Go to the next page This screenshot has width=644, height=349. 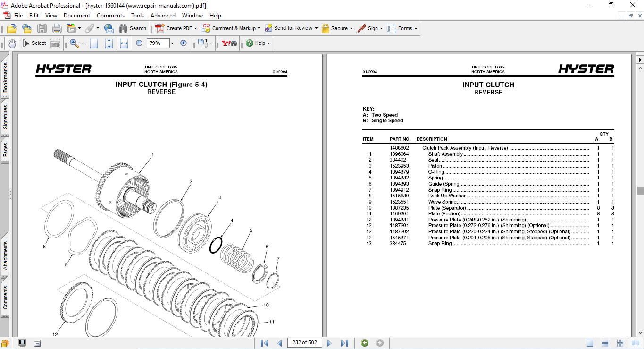329,343
